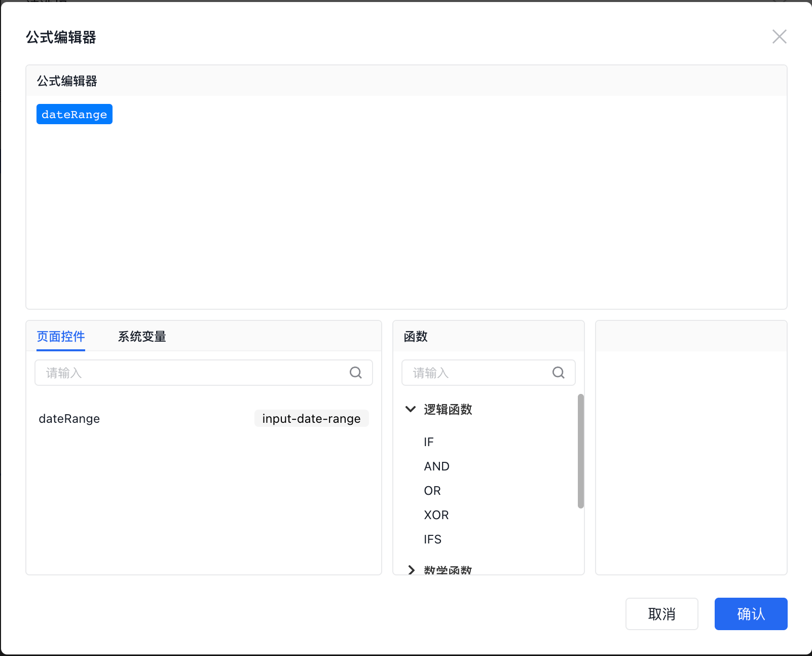
Task: Click the function list scrollbar
Action: coord(581,451)
